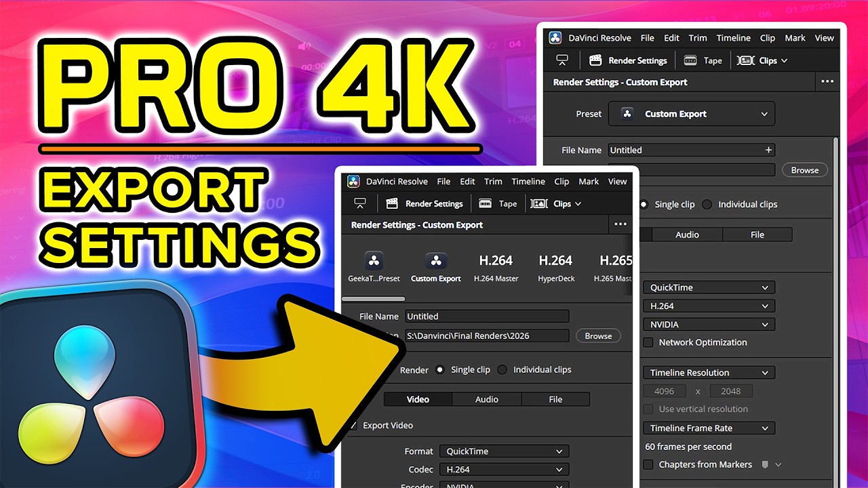This screenshot has height=488, width=868.
Task: Click the DaVinci Resolve logo in front window
Action: pyautogui.click(x=353, y=181)
